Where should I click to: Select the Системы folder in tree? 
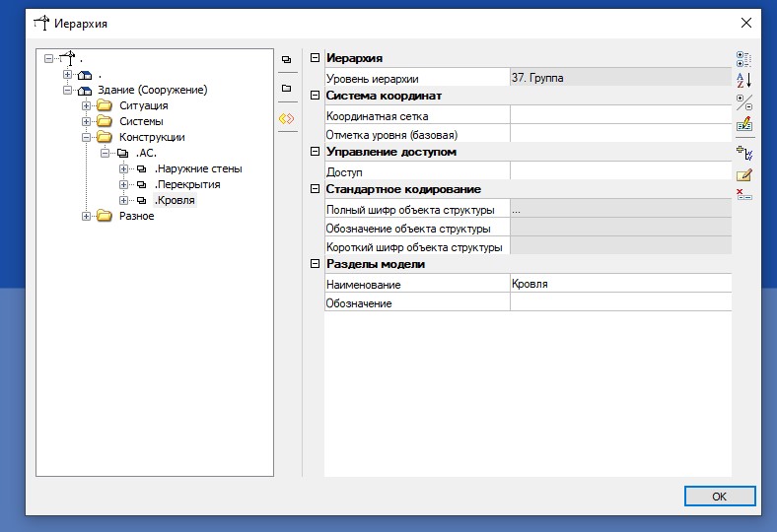point(141,122)
